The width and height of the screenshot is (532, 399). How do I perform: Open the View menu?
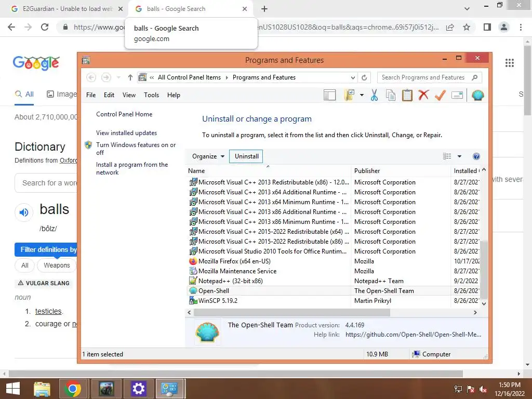129,95
